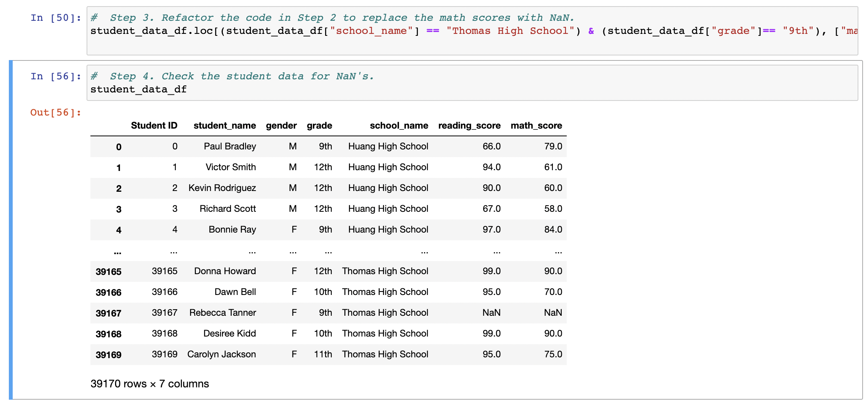Click the "9th" string literal in the code

798,31
